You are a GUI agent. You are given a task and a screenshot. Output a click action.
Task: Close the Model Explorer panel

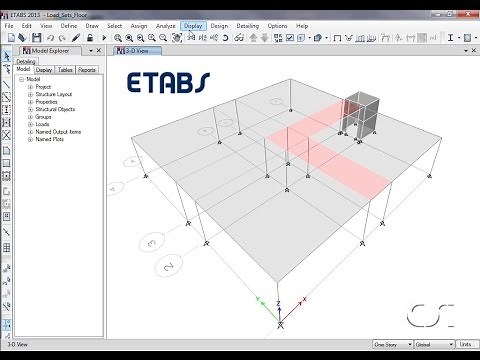pyautogui.click(x=99, y=51)
